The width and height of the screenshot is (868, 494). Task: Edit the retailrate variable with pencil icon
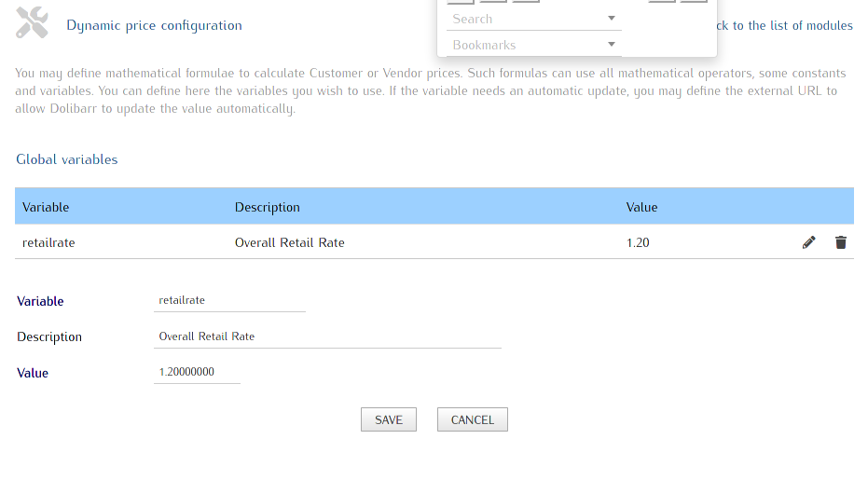pyautogui.click(x=808, y=242)
